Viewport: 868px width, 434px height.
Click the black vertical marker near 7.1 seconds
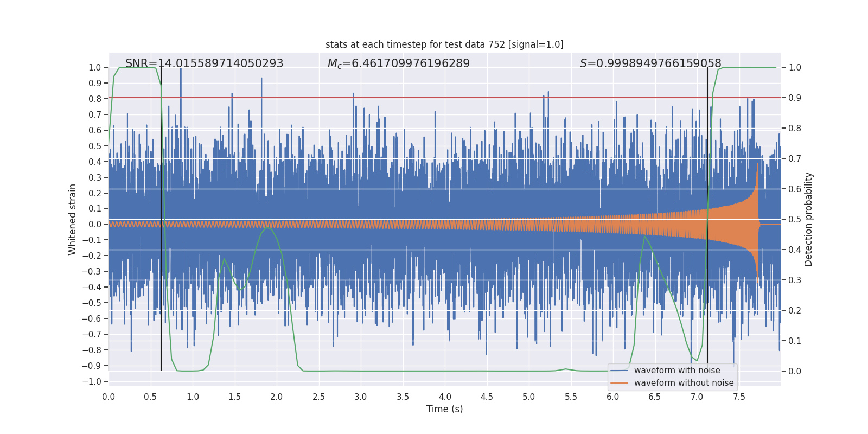click(x=707, y=219)
